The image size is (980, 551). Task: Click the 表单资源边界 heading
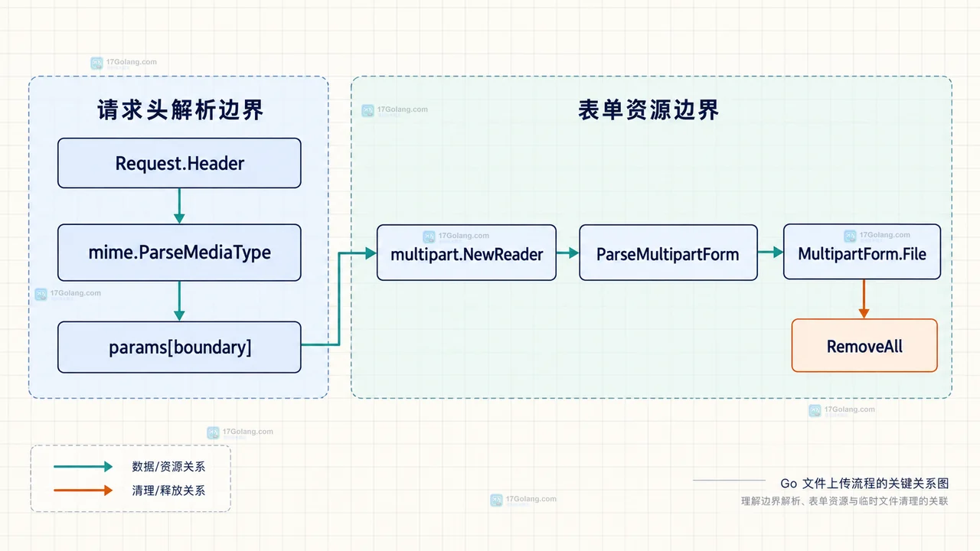[648, 110]
